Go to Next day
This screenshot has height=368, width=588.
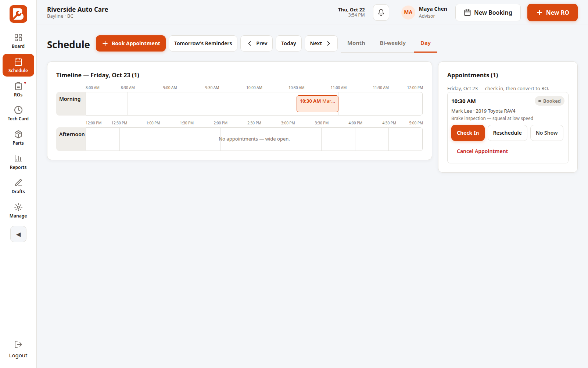tap(321, 43)
